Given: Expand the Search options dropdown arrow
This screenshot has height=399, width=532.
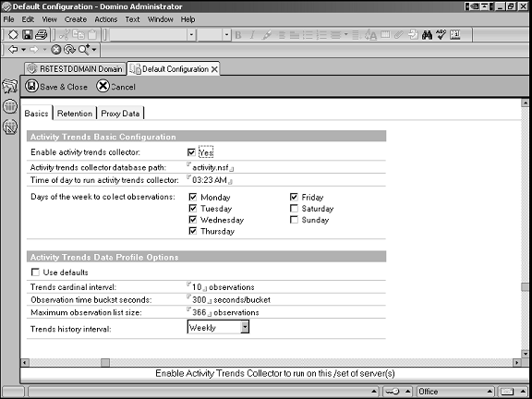Looking at the screenshot, I should tap(94, 50).
